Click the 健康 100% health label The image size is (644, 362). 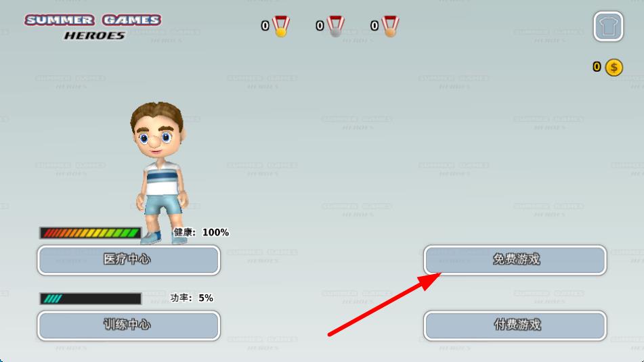pos(201,232)
